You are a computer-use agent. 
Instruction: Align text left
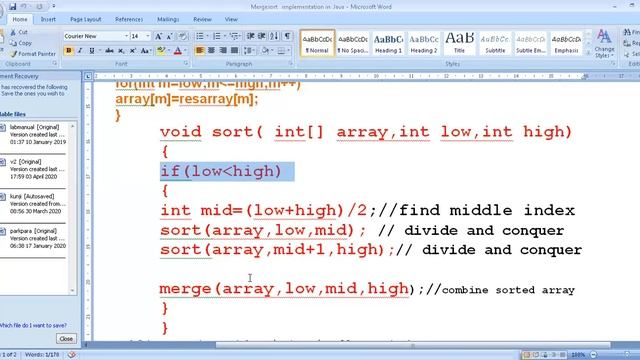point(200,51)
